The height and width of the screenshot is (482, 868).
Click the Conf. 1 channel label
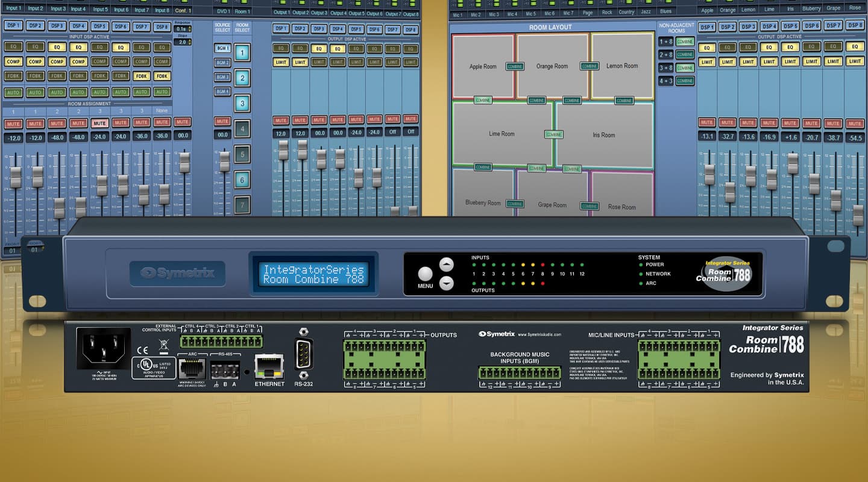coord(183,10)
